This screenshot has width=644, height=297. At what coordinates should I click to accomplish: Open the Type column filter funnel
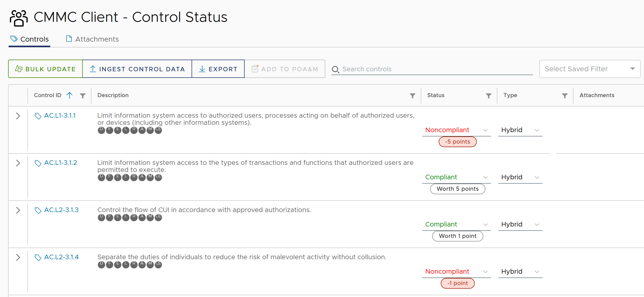coord(564,96)
